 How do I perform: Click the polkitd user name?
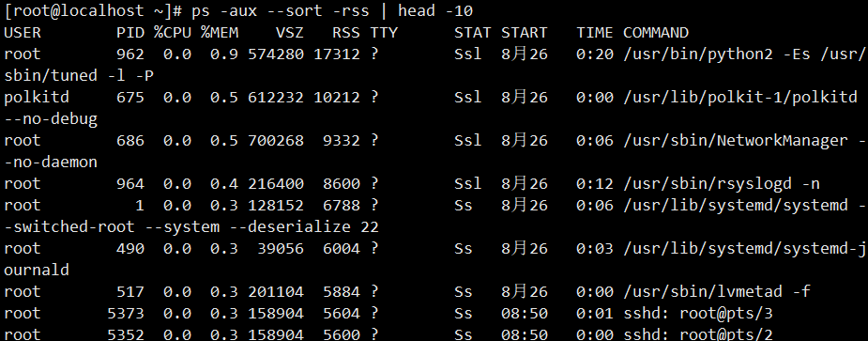point(38,98)
